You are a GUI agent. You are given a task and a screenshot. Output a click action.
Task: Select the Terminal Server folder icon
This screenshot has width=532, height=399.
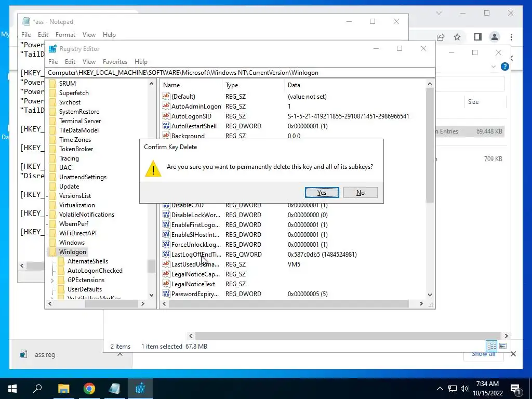click(x=52, y=121)
